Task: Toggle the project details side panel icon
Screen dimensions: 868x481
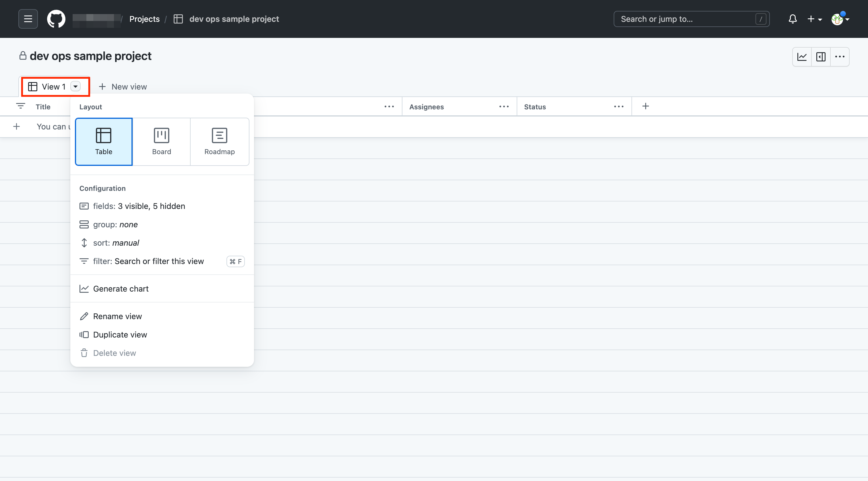Action: 821,57
